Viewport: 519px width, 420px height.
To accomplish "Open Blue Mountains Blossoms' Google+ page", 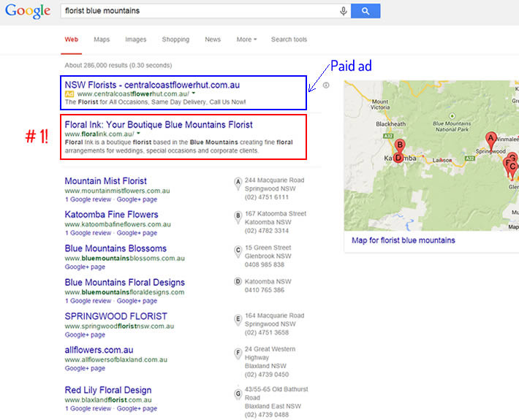I will coord(85,267).
